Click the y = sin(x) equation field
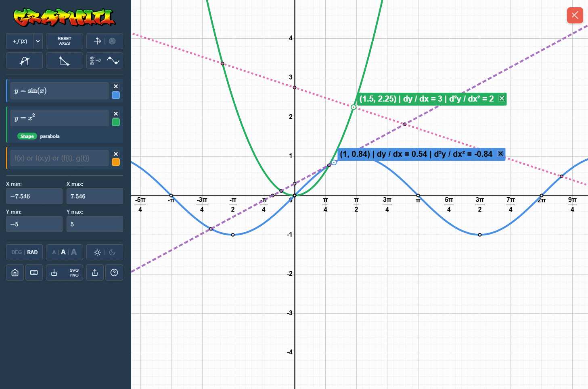Image resolution: width=588 pixels, height=389 pixels. tap(59, 91)
